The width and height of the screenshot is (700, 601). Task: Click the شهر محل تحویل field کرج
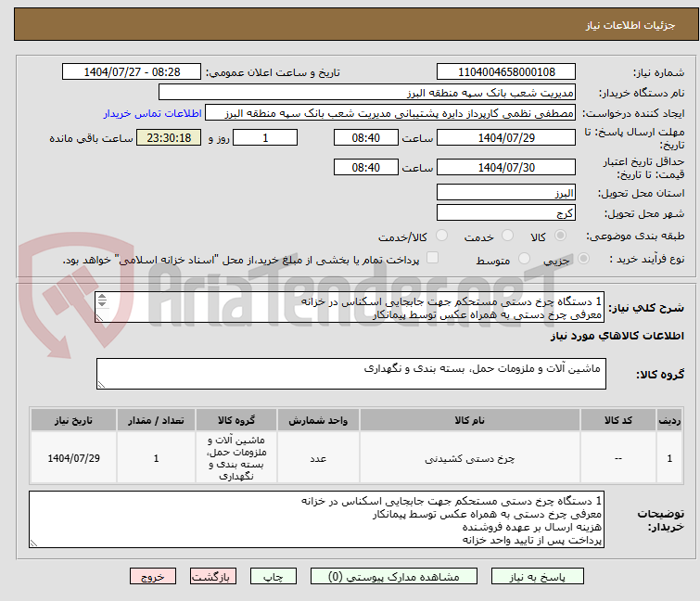click(506, 212)
